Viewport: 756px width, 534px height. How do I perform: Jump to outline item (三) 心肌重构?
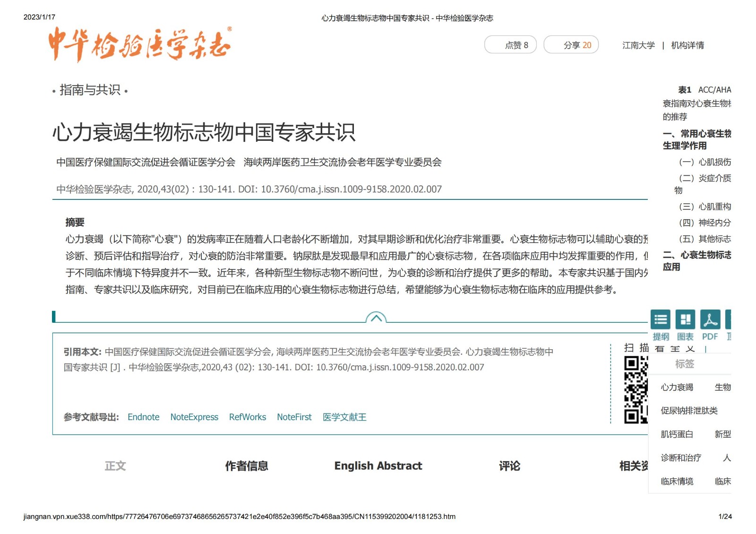[x=704, y=207]
